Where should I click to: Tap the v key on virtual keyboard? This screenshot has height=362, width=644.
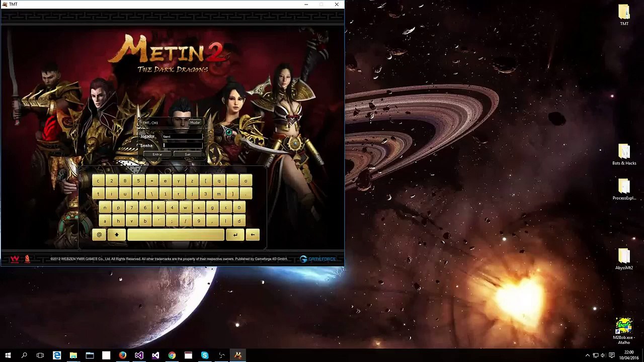click(x=131, y=221)
